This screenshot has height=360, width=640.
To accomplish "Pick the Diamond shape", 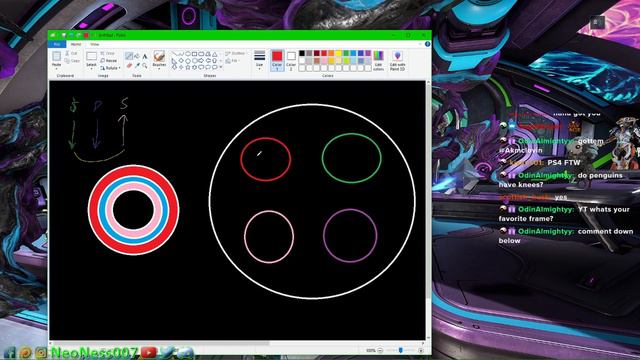I will click(181, 60).
